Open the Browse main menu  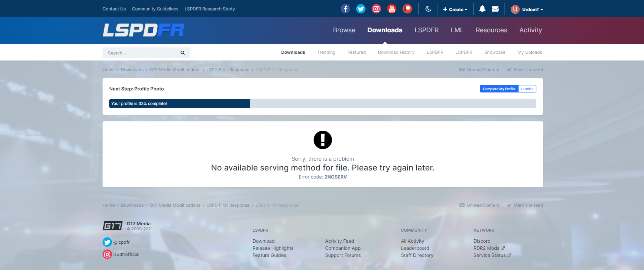(344, 30)
